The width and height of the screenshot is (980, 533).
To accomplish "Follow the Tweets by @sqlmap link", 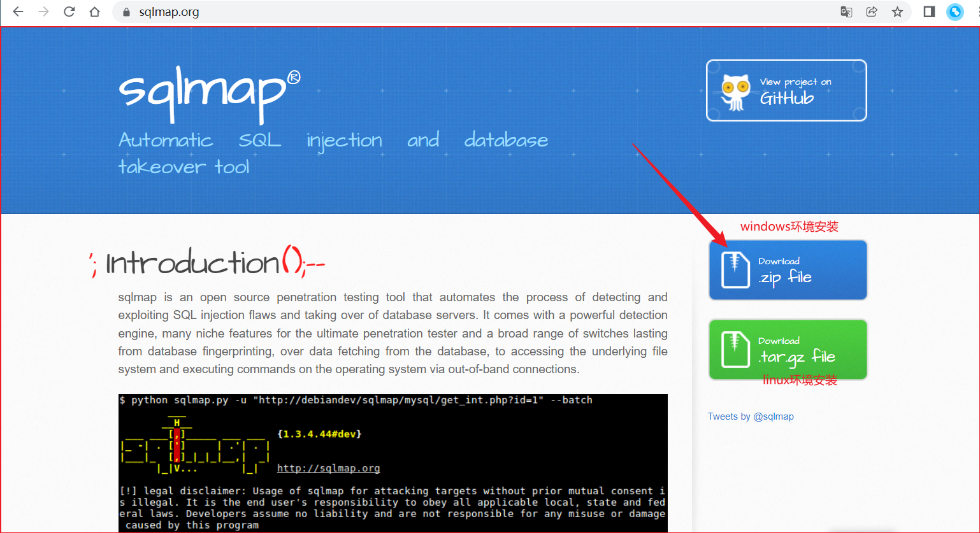I will (751, 416).
